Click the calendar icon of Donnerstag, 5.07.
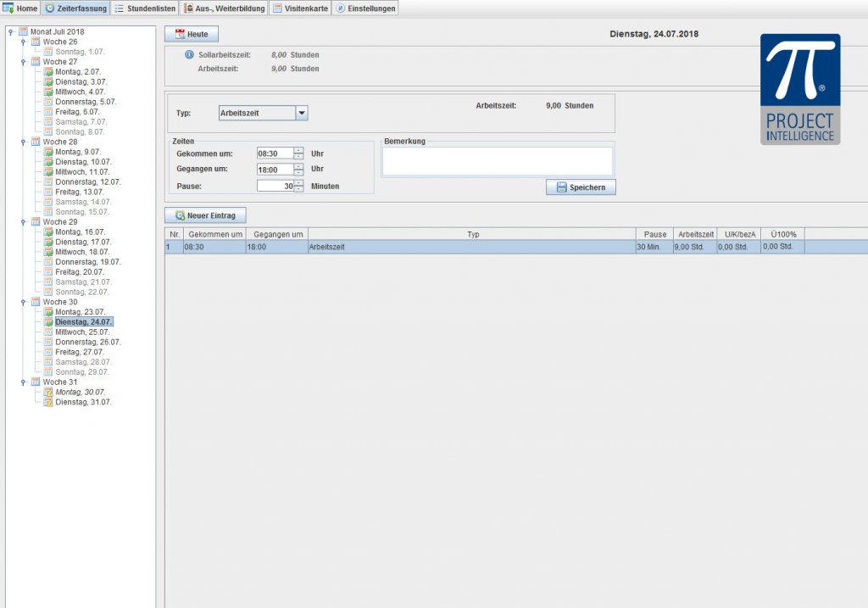868x608 pixels. tap(48, 102)
